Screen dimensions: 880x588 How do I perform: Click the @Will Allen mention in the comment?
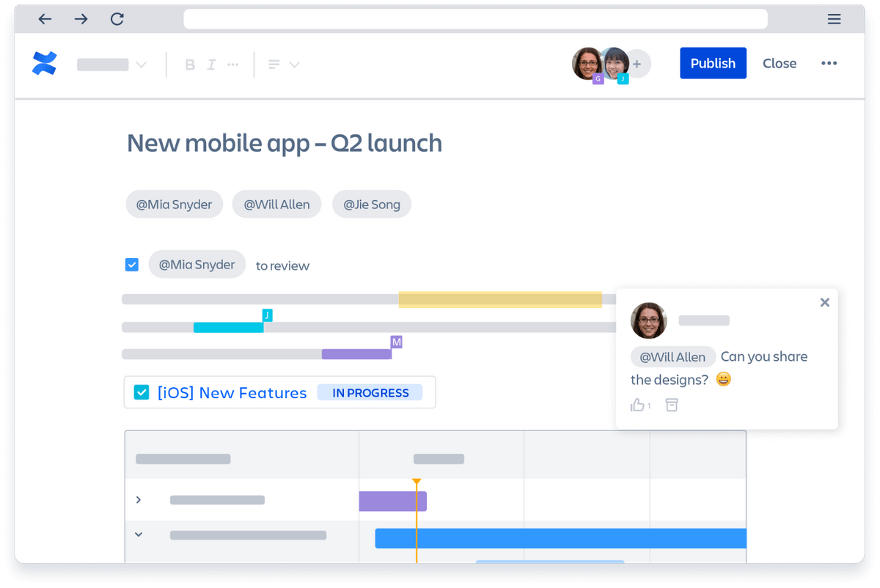tap(672, 357)
